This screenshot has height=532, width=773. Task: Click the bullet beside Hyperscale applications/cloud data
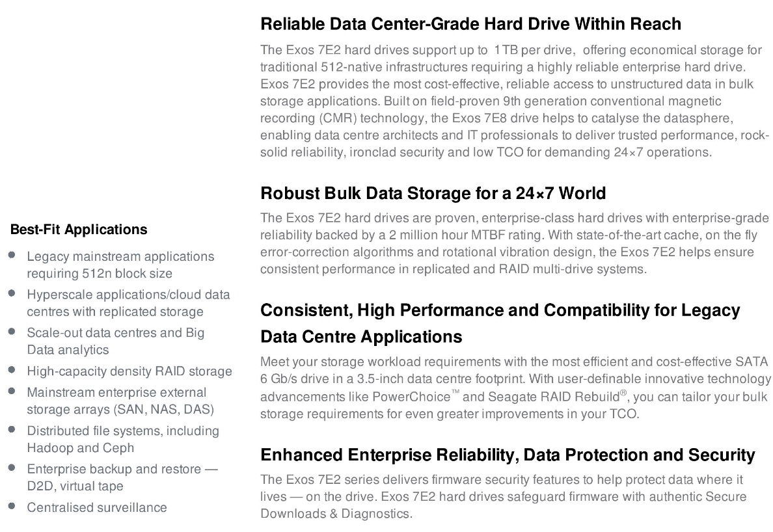pos(12,293)
